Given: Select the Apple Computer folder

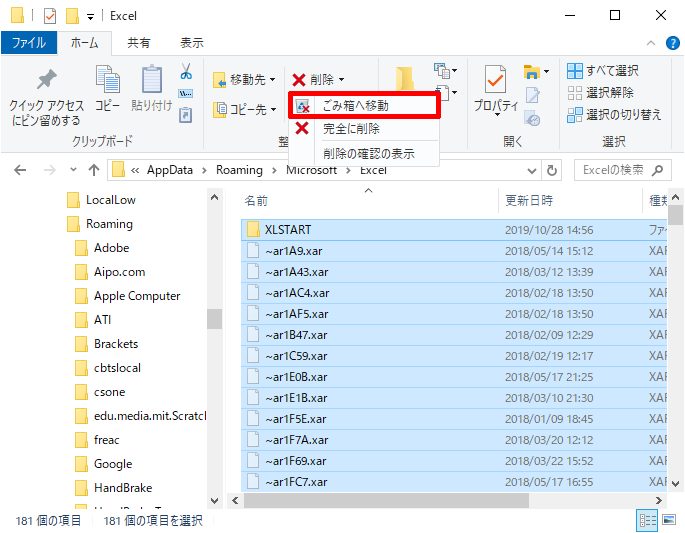Looking at the screenshot, I should (128, 296).
